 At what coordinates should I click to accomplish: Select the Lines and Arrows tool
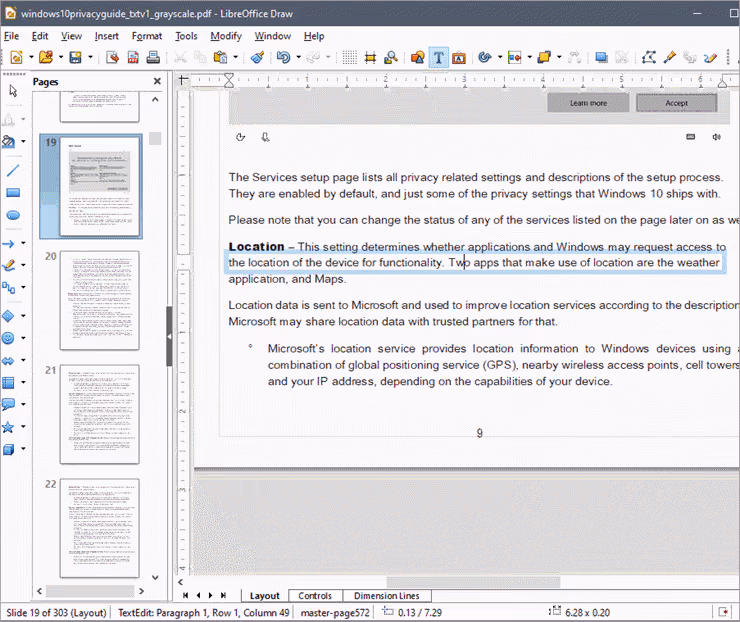coord(8,244)
